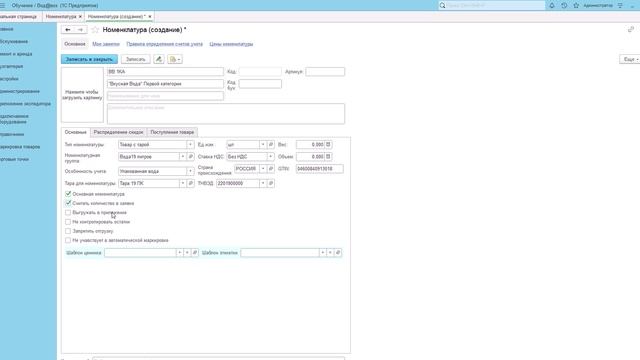The height and width of the screenshot is (360, 640).
Task: Uncheck 'Основная номенклатура' checkbox
Action: (68, 194)
